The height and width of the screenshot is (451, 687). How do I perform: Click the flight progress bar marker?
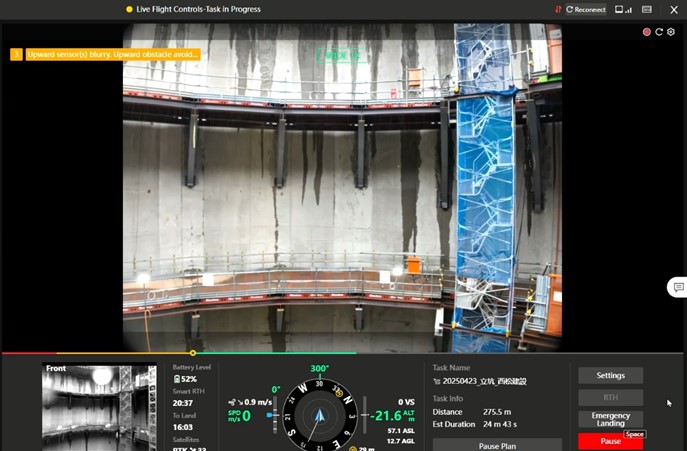[x=193, y=352]
